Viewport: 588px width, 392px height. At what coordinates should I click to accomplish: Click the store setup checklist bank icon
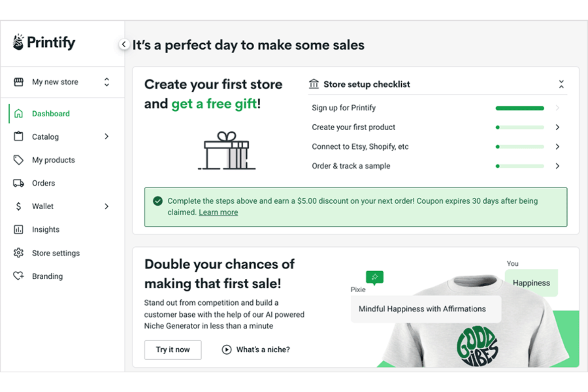point(313,84)
